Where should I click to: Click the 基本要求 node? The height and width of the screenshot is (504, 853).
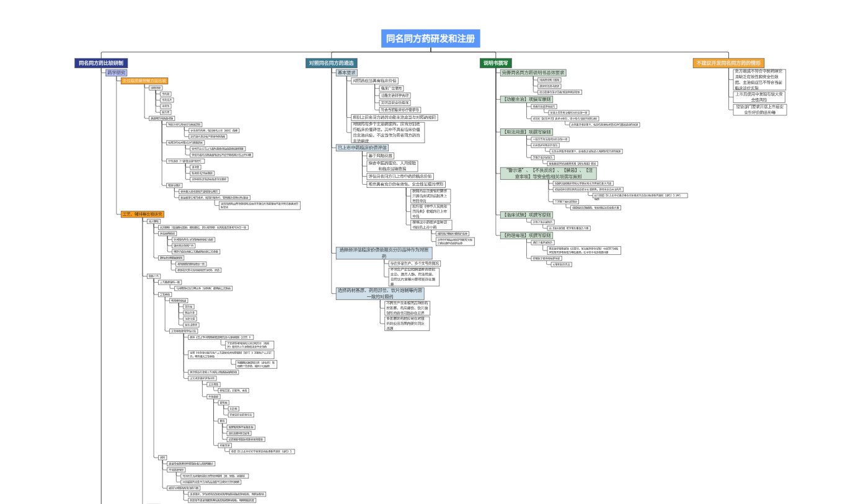coord(347,73)
